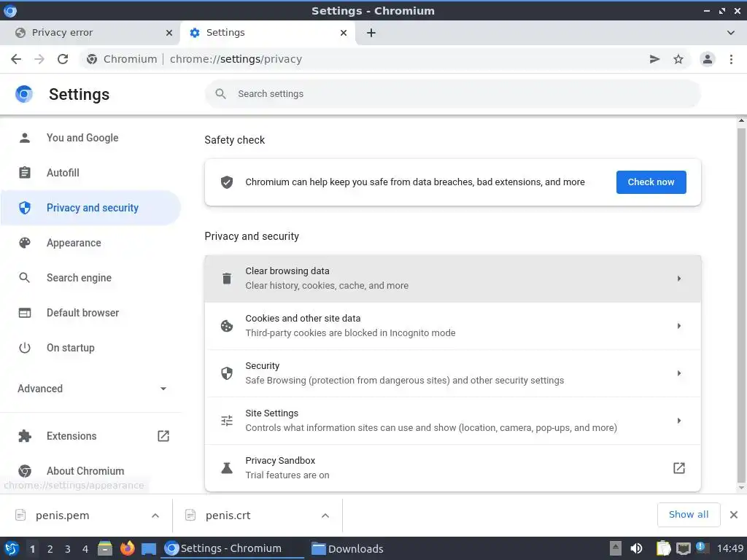Open the taskbar start menu icon
The image size is (747, 560).
tap(12, 548)
